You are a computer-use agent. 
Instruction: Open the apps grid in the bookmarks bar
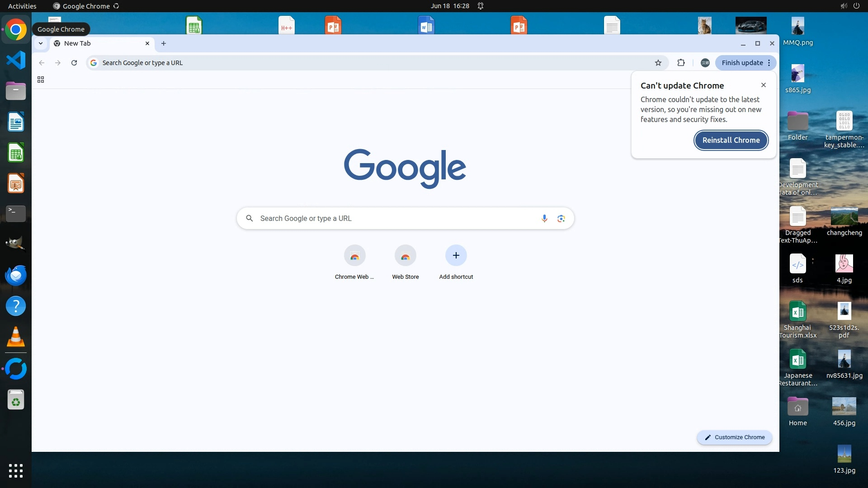(x=41, y=80)
